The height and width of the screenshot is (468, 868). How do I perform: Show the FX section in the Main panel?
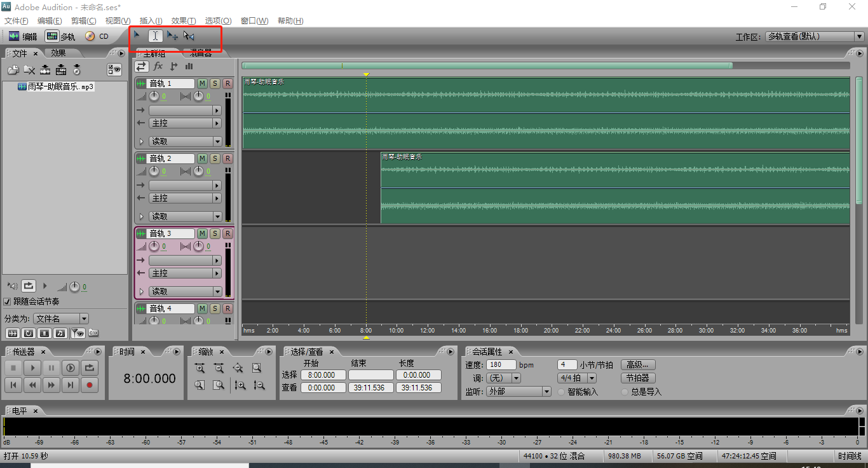158,66
